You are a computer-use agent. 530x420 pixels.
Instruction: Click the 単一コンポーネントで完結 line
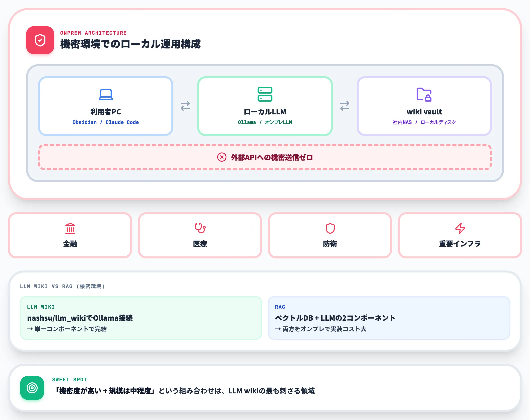pos(67,329)
